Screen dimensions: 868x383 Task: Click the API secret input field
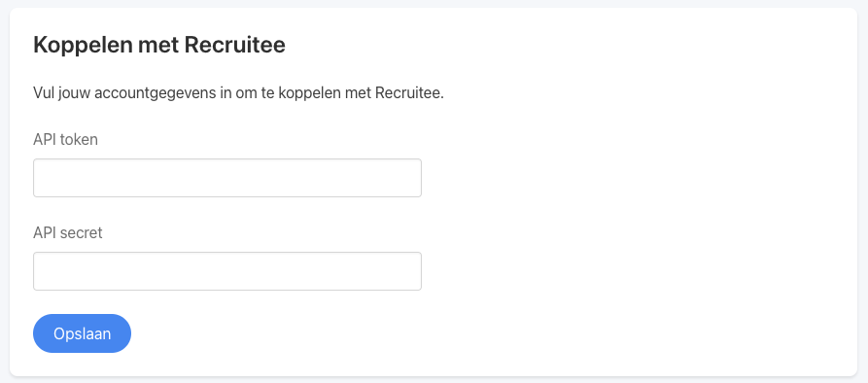click(227, 271)
